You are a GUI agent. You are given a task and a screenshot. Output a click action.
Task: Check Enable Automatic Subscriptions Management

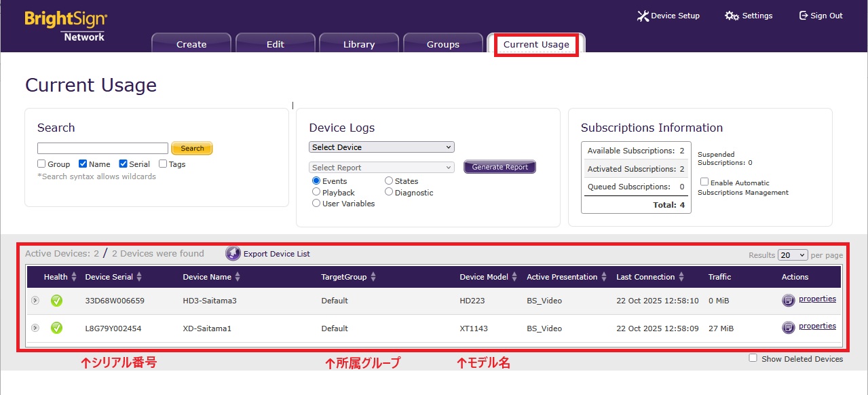tap(704, 182)
